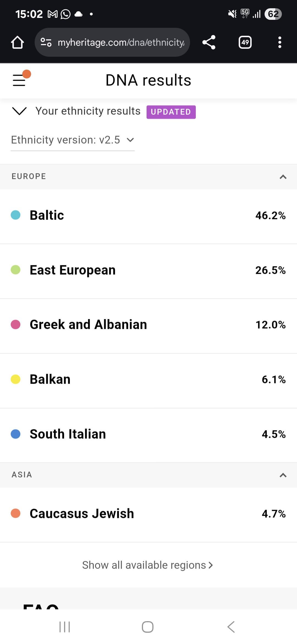Collapse the Your ethnicity results section
This screenshot has height=644, width=297.
20,111
